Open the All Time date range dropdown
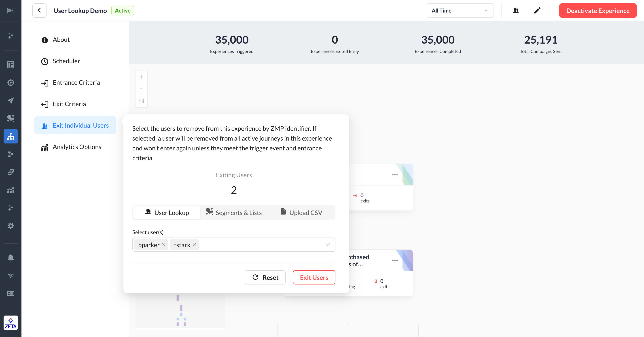This screenshot has height=337, width=644. point(460,11)
